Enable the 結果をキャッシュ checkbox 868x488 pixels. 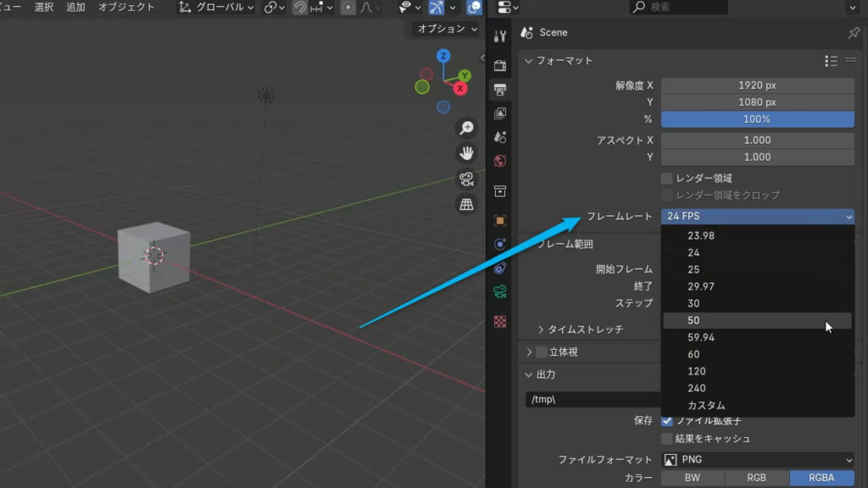[667, 439]
